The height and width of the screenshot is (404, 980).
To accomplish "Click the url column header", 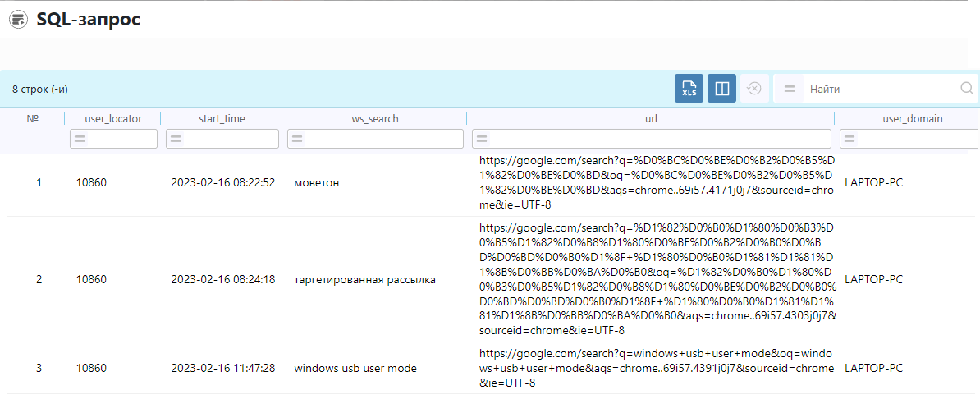I will click(x=651, y=118).
